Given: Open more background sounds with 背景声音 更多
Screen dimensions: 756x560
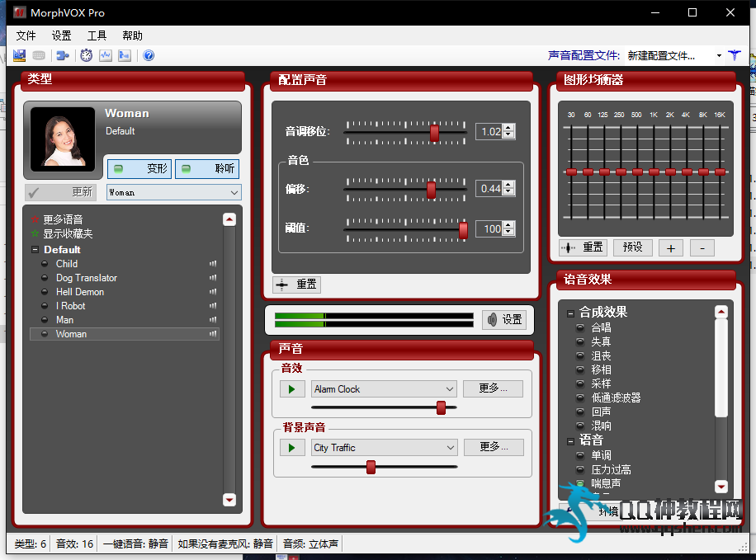Looking at the screenshot, I should pos(494,447).
